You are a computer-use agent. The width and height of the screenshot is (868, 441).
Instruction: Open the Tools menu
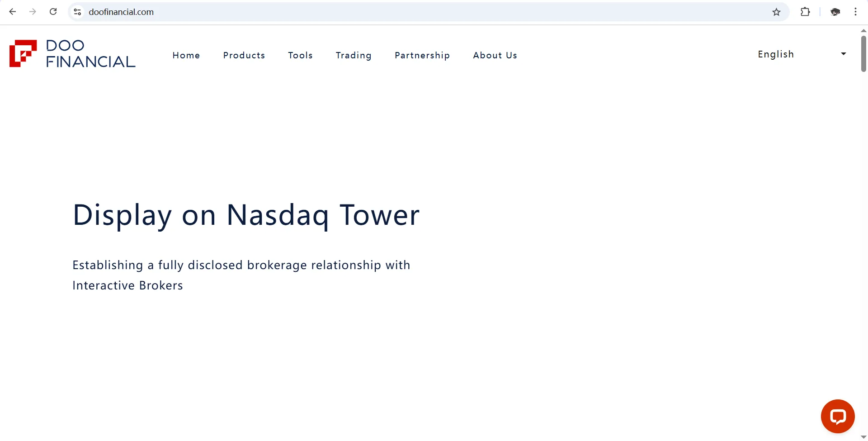coord(301,55)
